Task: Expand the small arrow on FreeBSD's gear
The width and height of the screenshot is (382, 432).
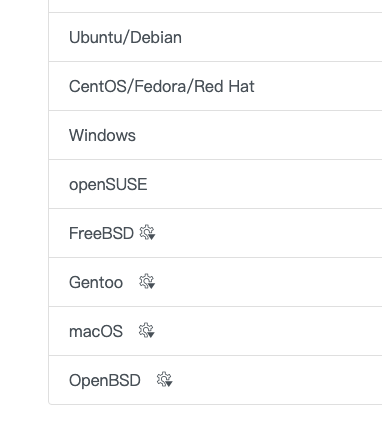Action: click(152, 237)
